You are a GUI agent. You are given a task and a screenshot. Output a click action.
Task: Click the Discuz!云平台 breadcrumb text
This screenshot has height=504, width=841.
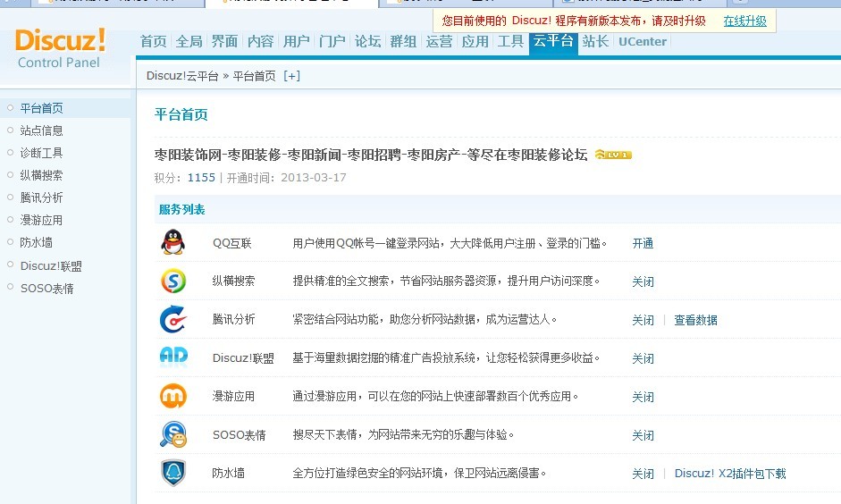pyautogui.click(x=182, y=76)
